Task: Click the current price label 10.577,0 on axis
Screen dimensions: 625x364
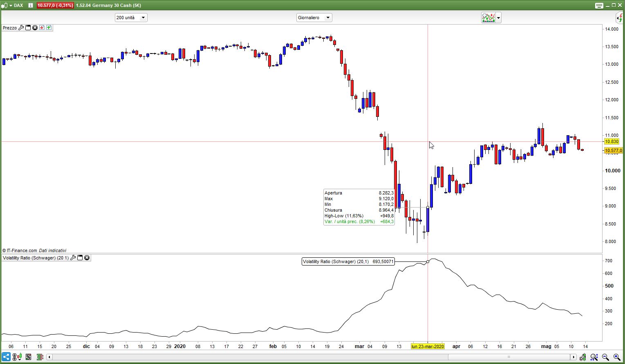Action: [x=613, y=151]
